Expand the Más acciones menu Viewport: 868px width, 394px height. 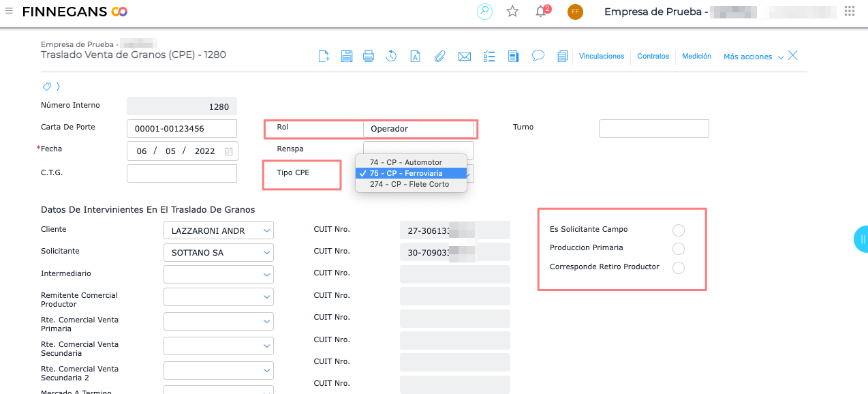(x=753, y=57)
